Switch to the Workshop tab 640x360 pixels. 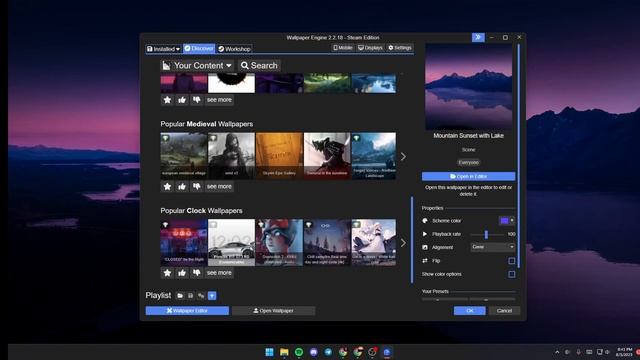(x=234, y=49)
